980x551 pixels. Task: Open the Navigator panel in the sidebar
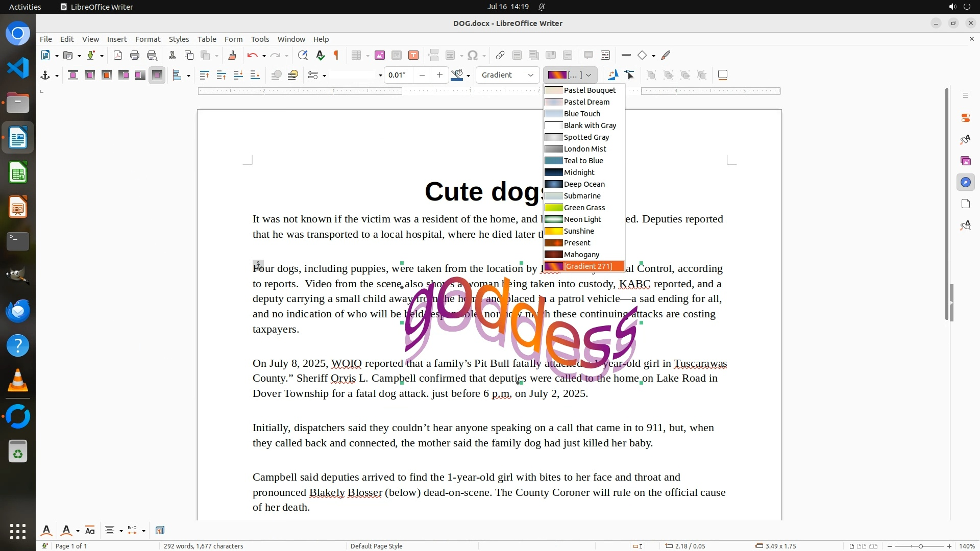pyautogui.click(x=965, y=182)
